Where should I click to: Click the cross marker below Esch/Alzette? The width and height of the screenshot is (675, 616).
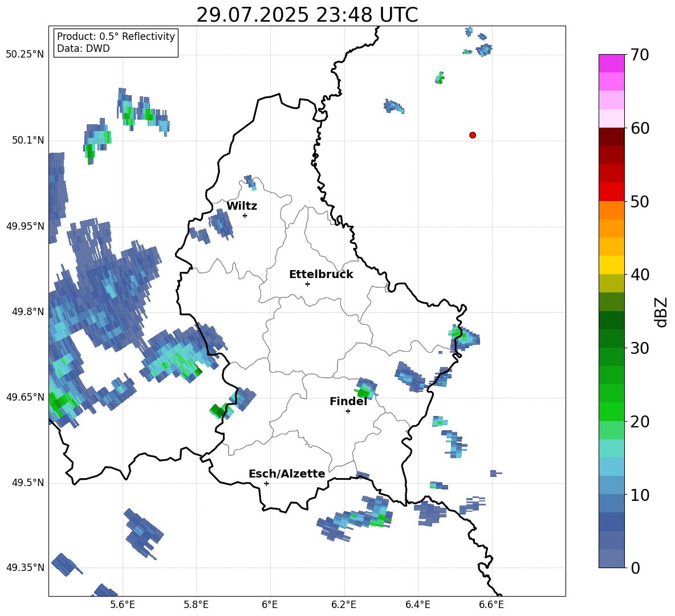[x=266, y=483]
